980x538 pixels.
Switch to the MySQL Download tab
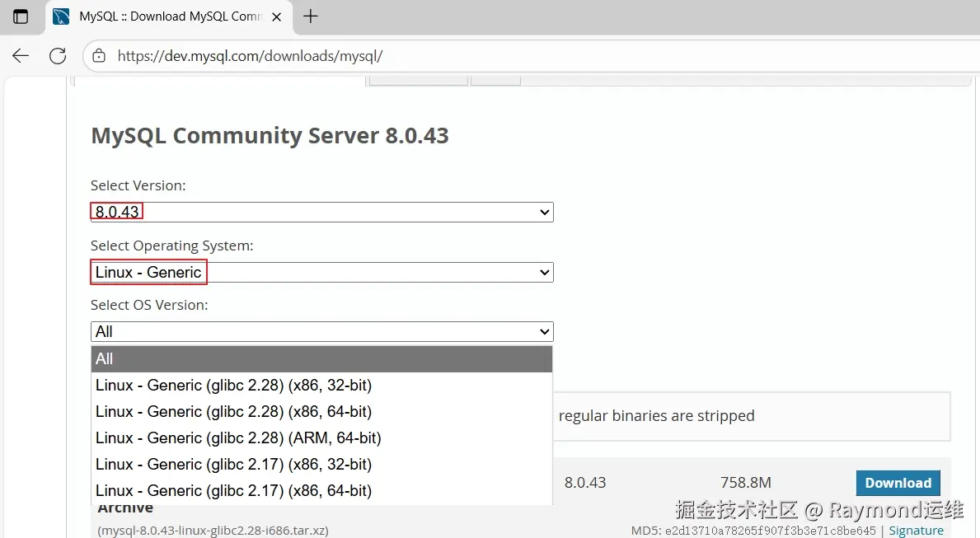tap(170, 16)
